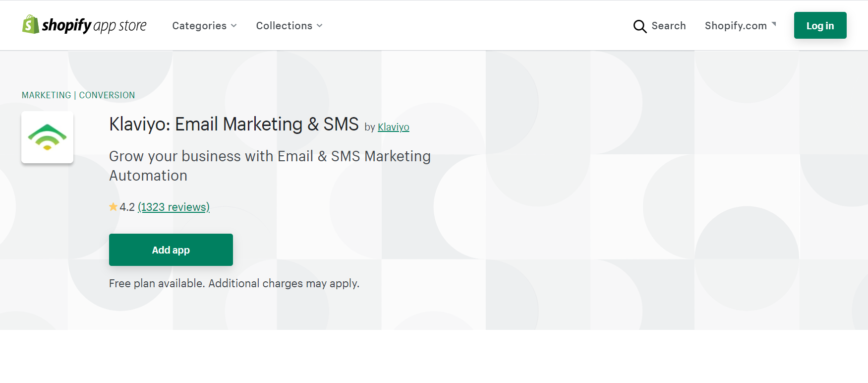Click the 4.2 rating value
This screenshot has width=868, height=383.
(127, 207)
